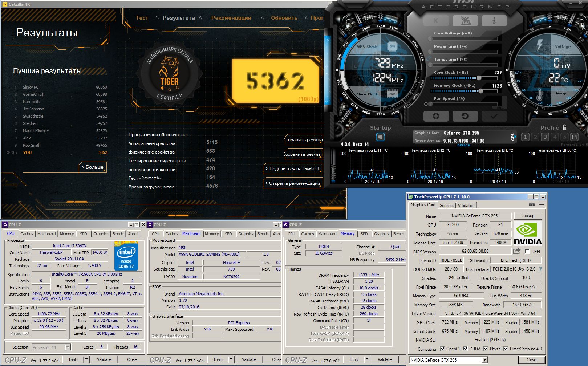588x366 pixels.
Task: Toggle the OpenCL checkbox in GPU-Z
Action: point(442,349)
